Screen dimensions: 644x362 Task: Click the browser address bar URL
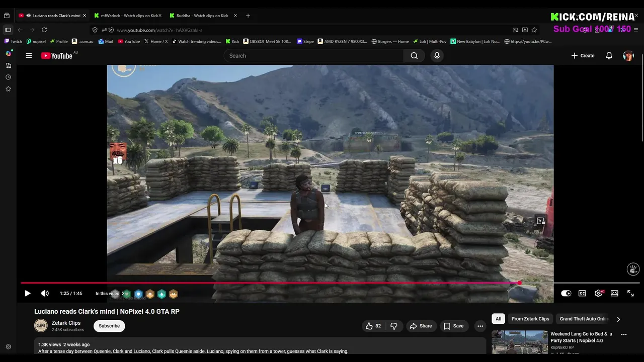(x=159, y=30)
